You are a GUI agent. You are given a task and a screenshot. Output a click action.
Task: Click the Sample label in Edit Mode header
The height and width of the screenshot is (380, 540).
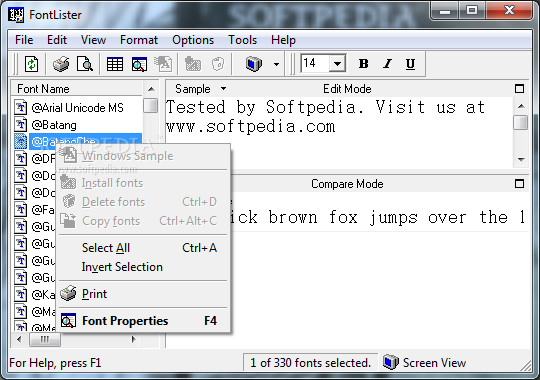point(193,89)
